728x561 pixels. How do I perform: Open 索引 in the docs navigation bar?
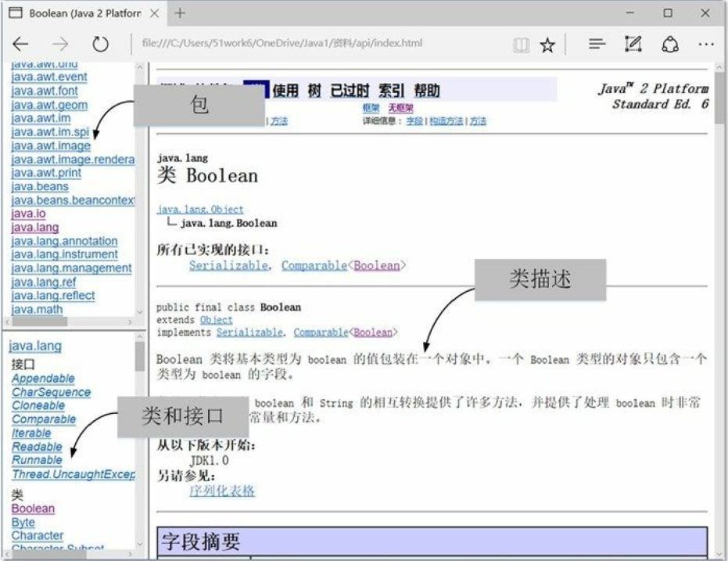point(391,90)
